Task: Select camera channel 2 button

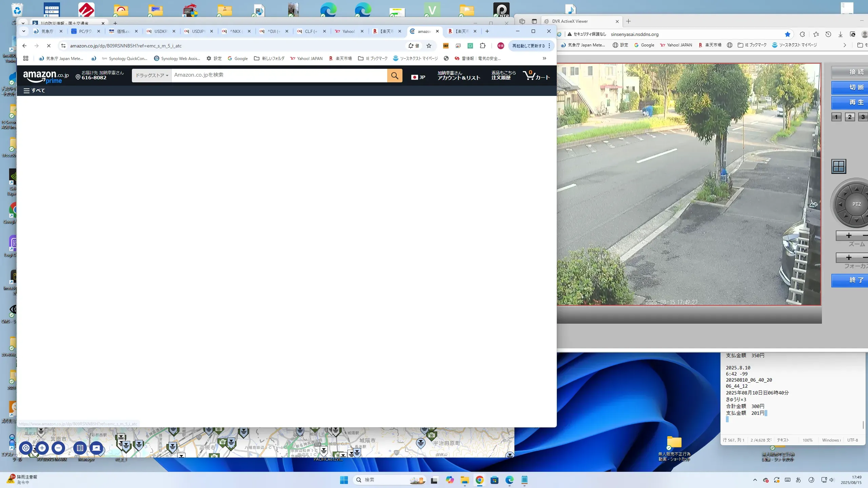Action: tap(850, 117)
